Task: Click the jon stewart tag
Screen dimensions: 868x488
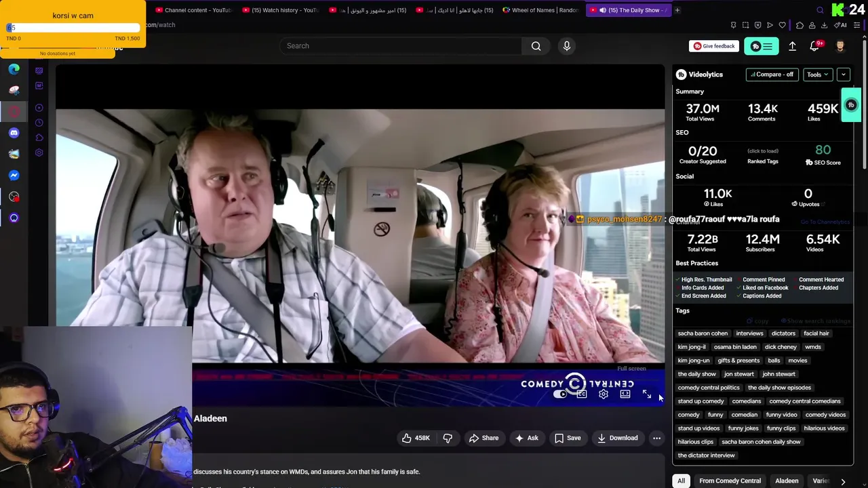Action: pos(739,374)
